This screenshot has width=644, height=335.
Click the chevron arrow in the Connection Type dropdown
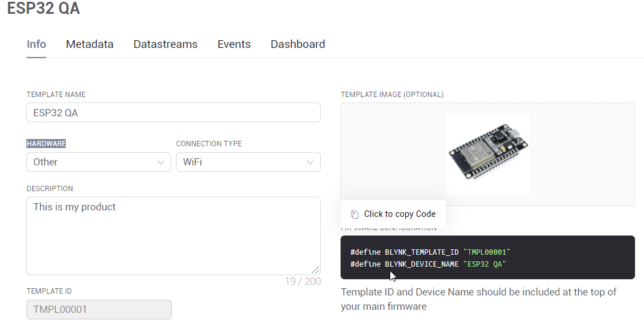pos(310,162)
